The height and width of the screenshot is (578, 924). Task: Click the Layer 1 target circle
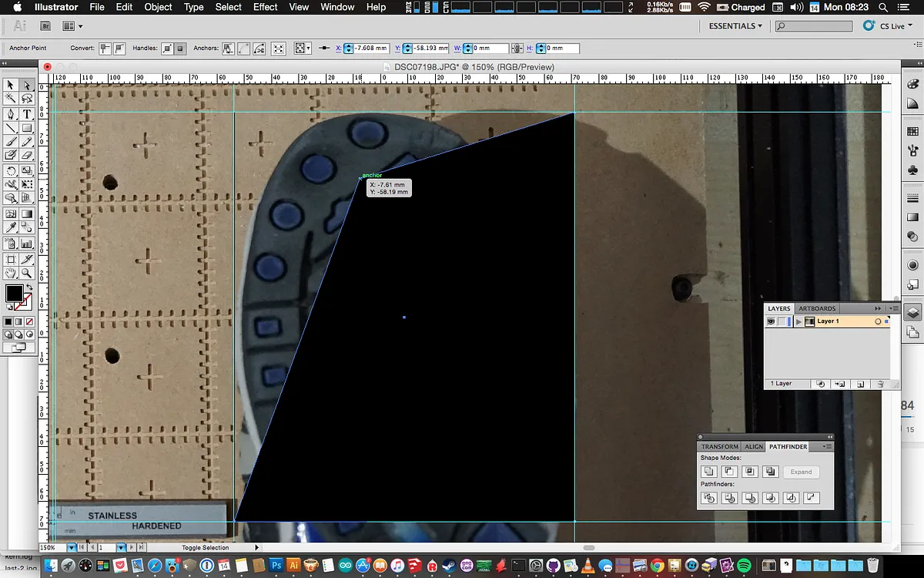[x=878, y=321]
